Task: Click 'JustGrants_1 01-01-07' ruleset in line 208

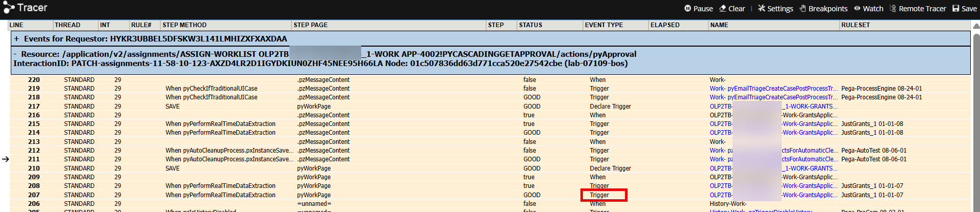Action: click(x=872, y=186)
